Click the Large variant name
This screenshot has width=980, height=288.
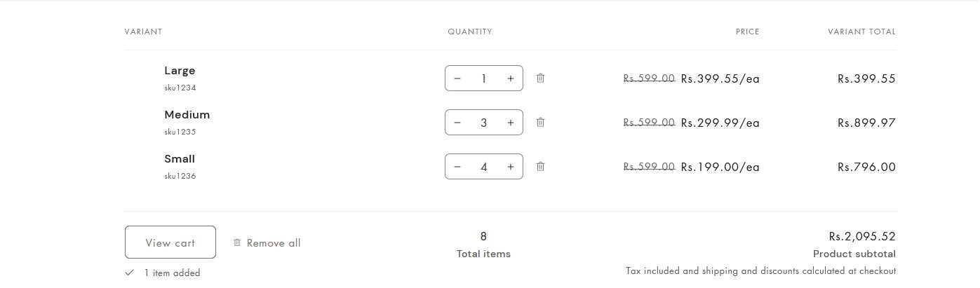coord(180,71)
